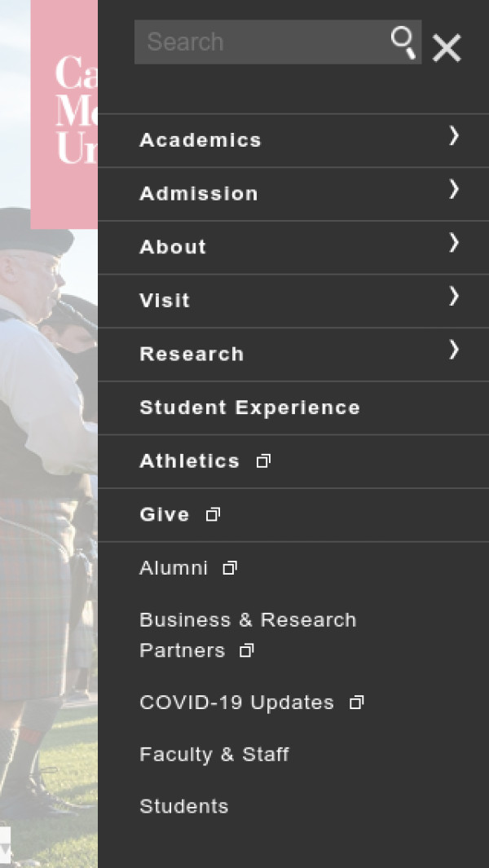Expand the Academics submenu chevron
Image resolution: width=489 pixels, height=868 pixels.
[454, 137]
